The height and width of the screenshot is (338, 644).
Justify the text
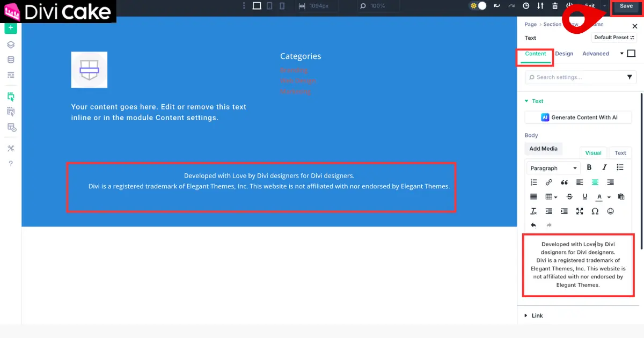533,197
